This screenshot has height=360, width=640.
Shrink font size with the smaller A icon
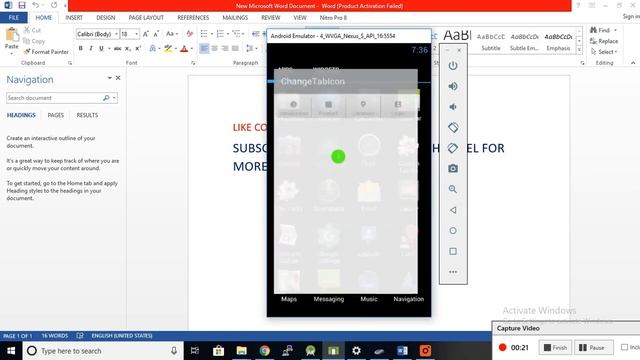pos(156,34)
